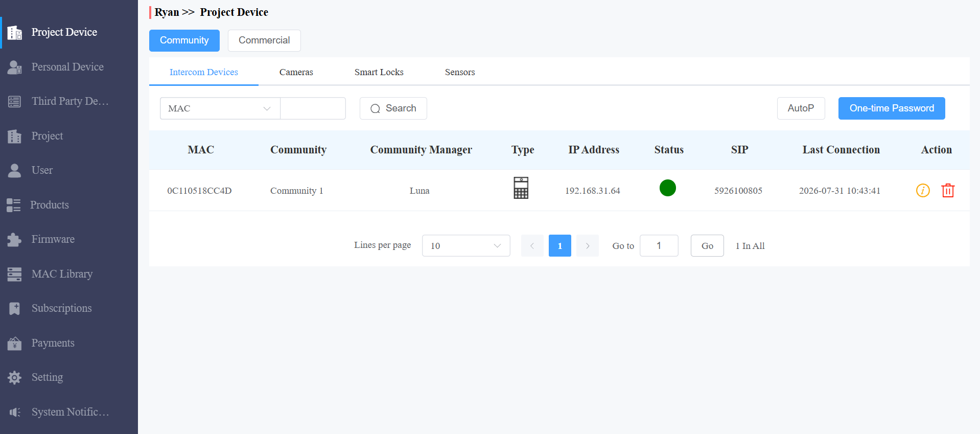980x434 pixels.
Task: Click the Community 1 cell
Action: 297,191
